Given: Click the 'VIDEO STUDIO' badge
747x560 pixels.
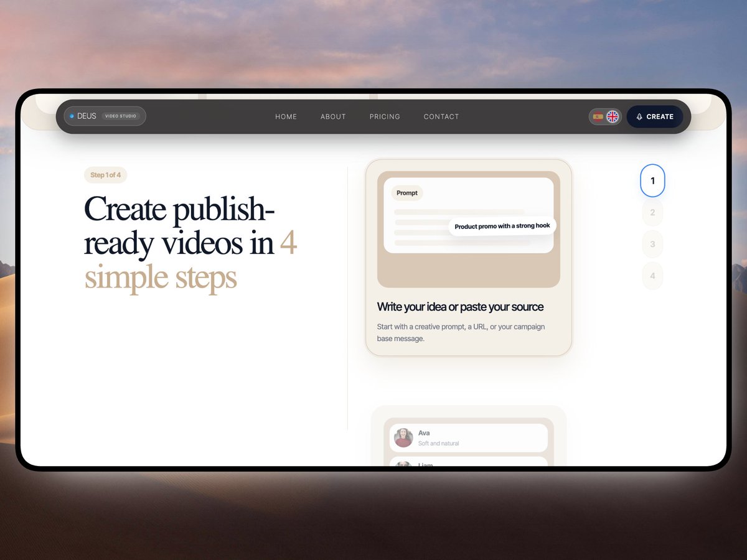Looking at the screenshot, I should click(x=121, y=116).
